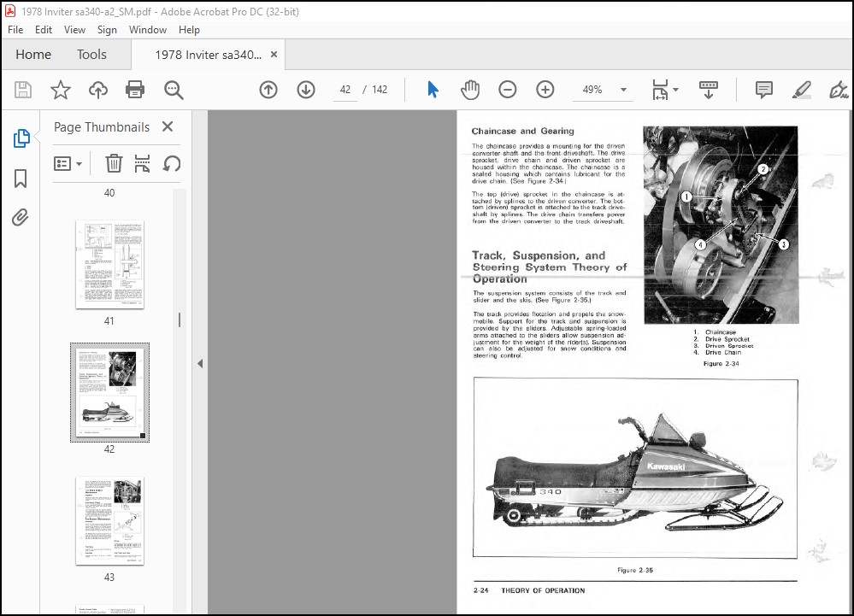Viewport: 854px width, 616px height.
Task: Click the scrolling mode read icon
Action: [709, 90]
